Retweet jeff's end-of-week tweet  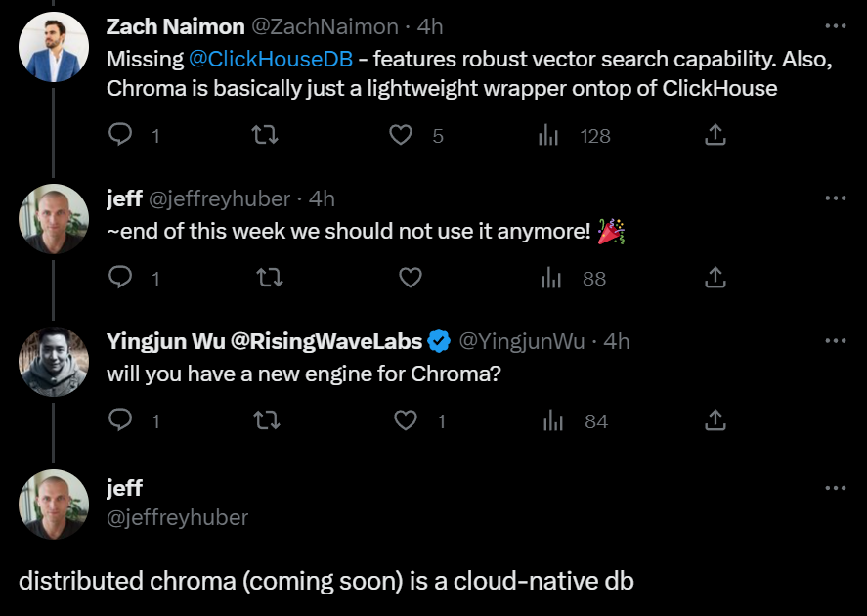click(269, 278)
